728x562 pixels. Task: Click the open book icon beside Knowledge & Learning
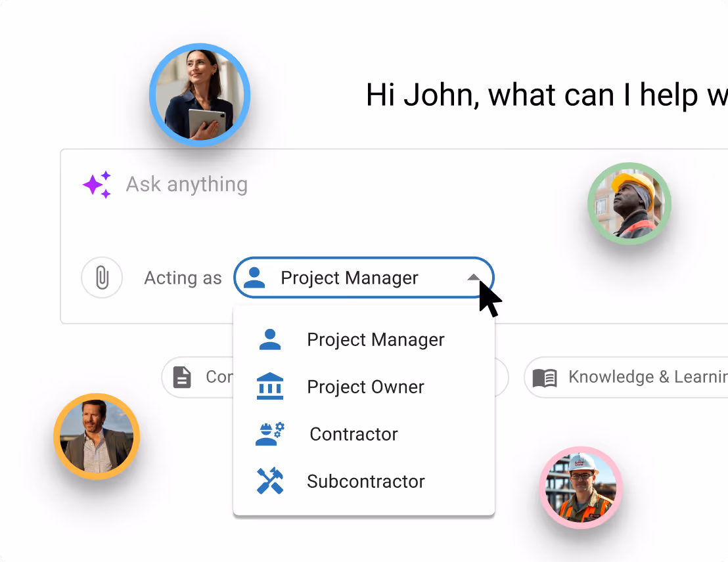(x=546, y=377)
